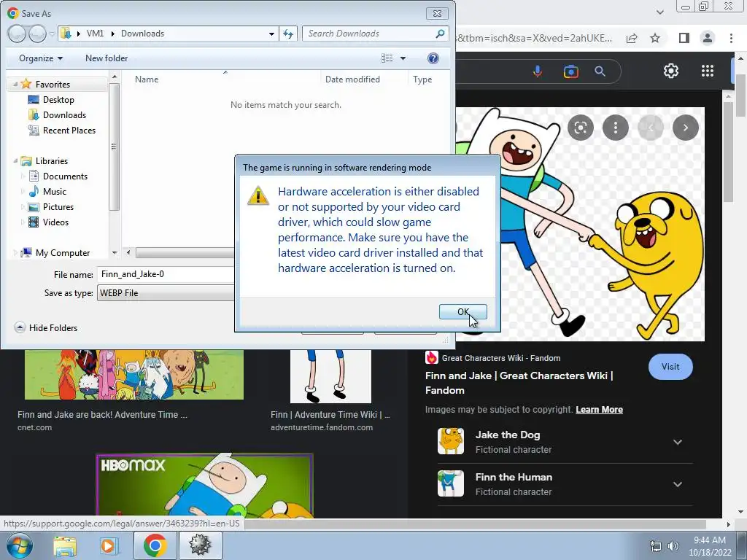Create a New folder
Viewport: 747px width, 560px height.
point(107,58)
